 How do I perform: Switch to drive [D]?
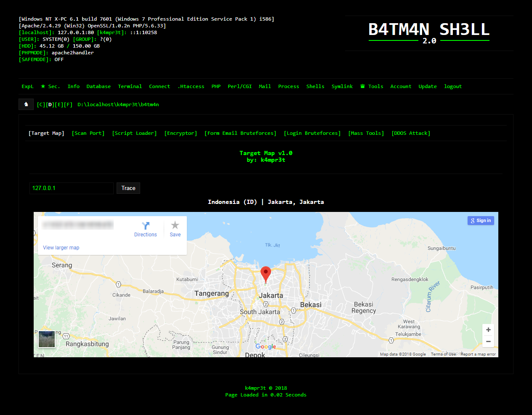(50, 104)
